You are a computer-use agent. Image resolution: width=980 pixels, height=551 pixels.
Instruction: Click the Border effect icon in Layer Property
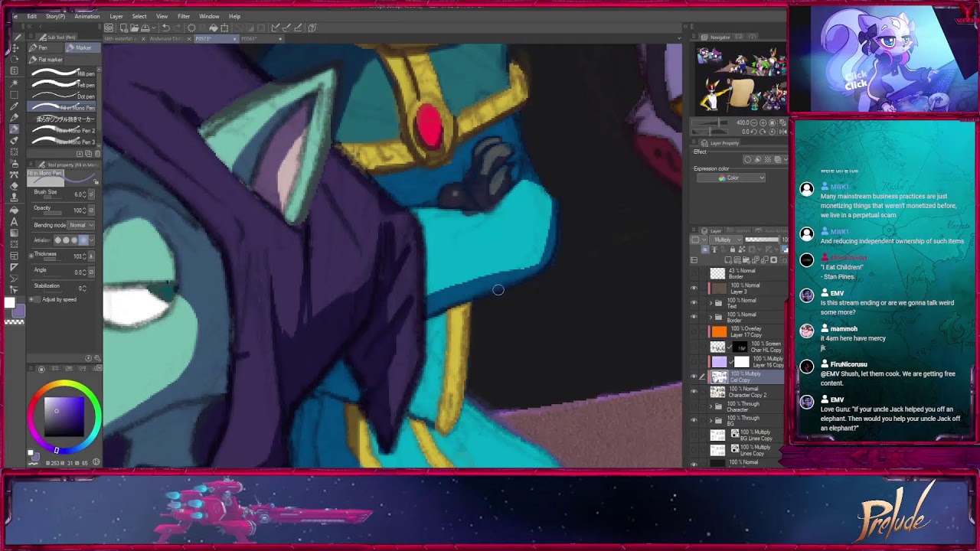[x=747, y=159]
